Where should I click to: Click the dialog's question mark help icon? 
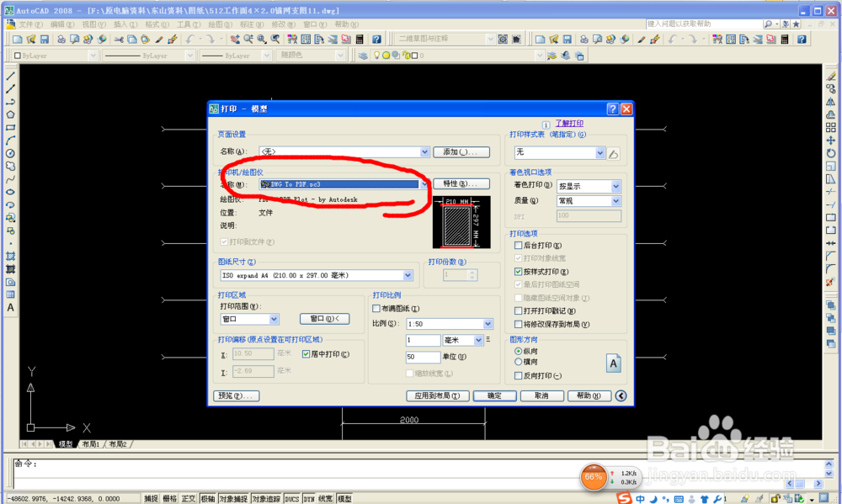point(613,109)
